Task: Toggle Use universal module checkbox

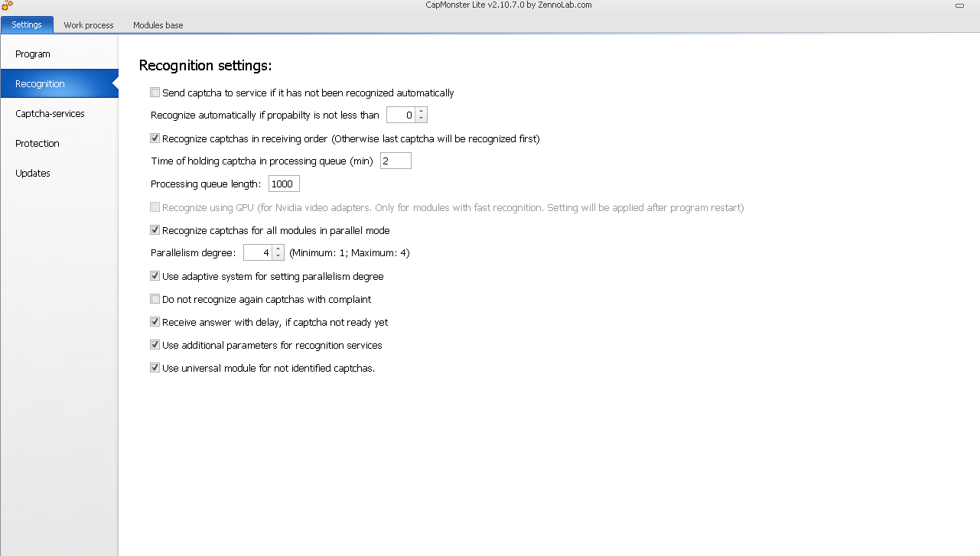Action: pyautogui.click(x=155, y=368)
